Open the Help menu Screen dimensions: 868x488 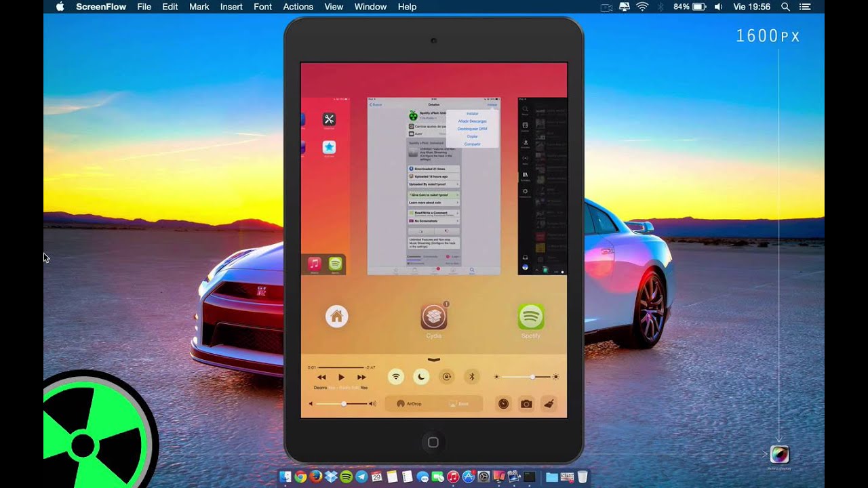coord(407,7)
